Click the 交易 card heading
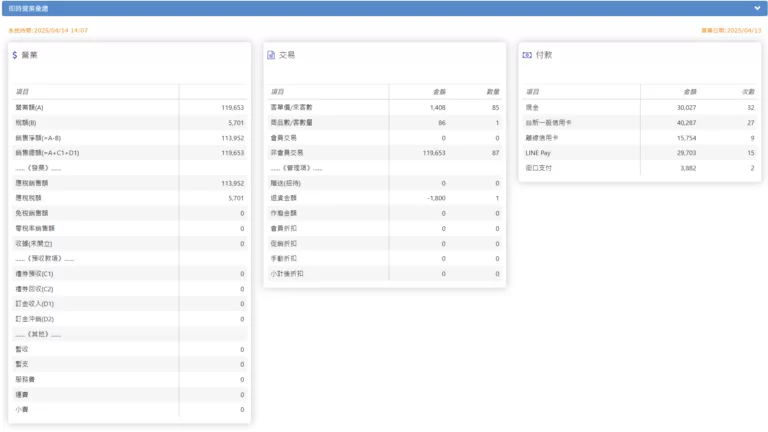 pos(287,55)
